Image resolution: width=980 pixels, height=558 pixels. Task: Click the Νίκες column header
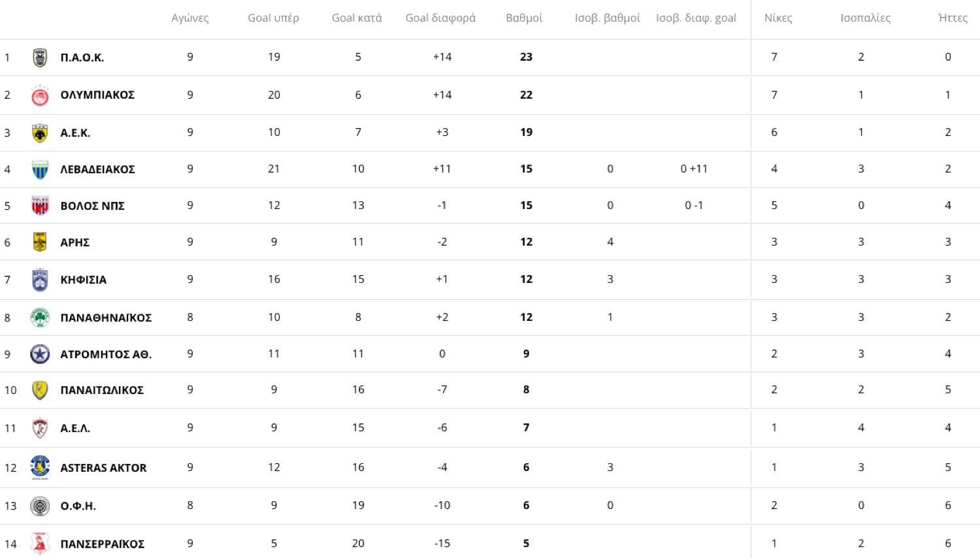coord(778,18)
